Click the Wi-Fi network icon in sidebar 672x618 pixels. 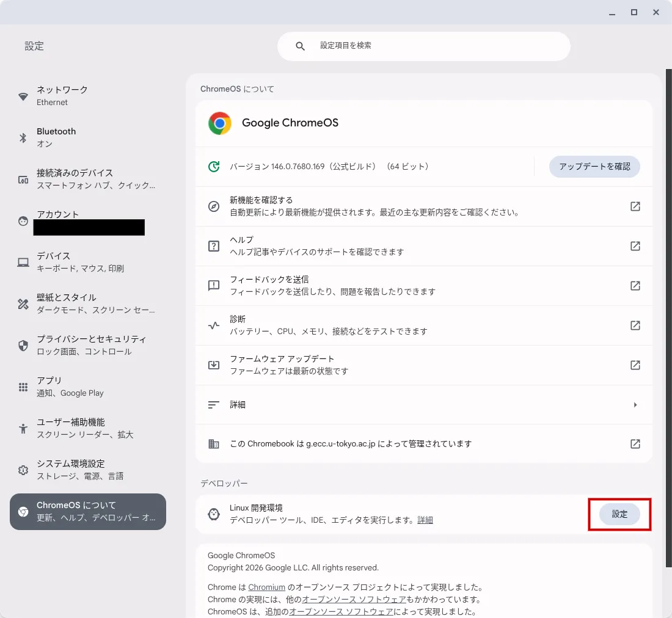23,96
